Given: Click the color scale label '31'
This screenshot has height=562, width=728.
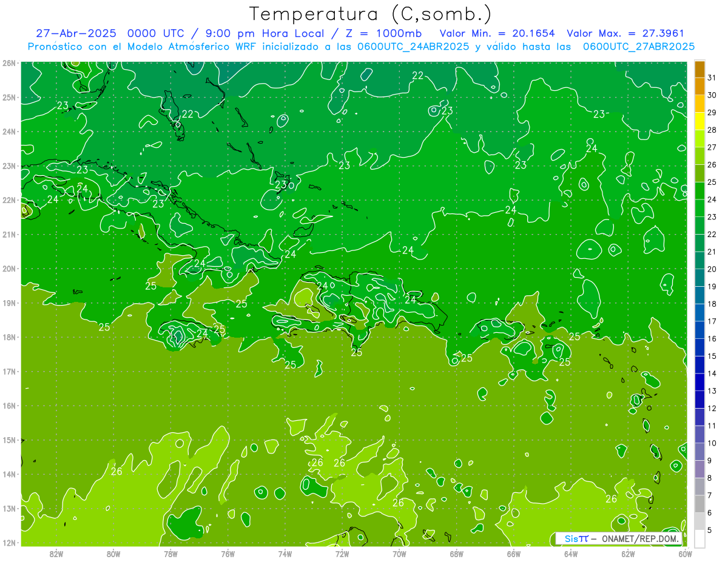Looking at the screenshot, I should [712, 77].
